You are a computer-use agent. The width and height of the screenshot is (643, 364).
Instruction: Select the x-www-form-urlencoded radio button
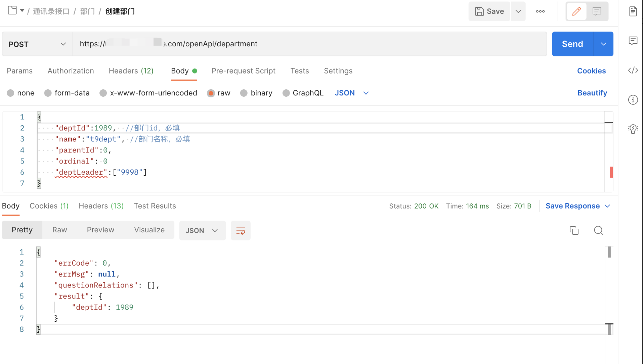(103, 93)
